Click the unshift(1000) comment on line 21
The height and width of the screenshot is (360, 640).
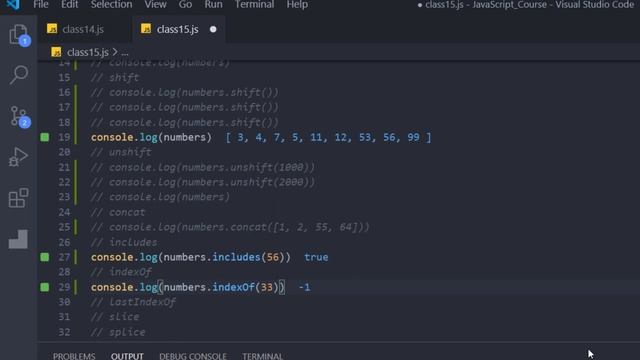point(203,167)
